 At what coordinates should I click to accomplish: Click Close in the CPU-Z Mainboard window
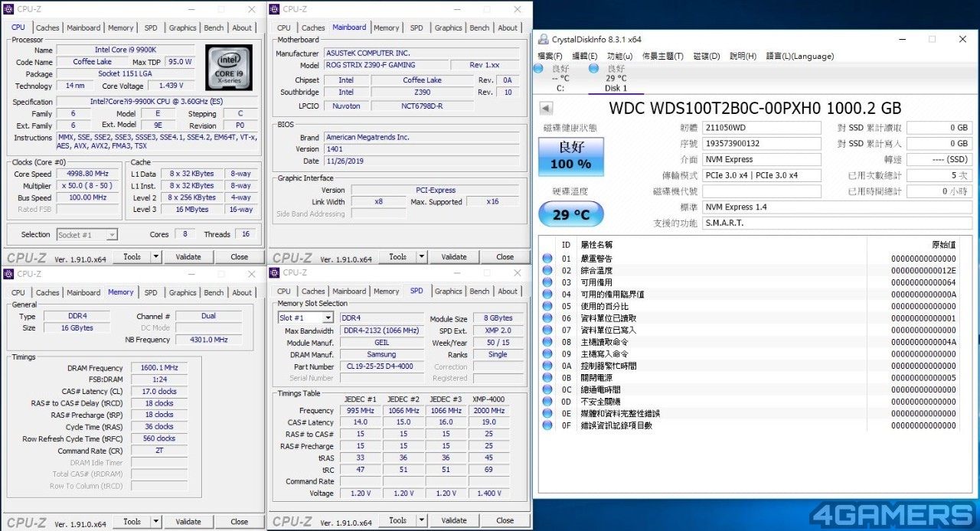click(x=505, y=257)
